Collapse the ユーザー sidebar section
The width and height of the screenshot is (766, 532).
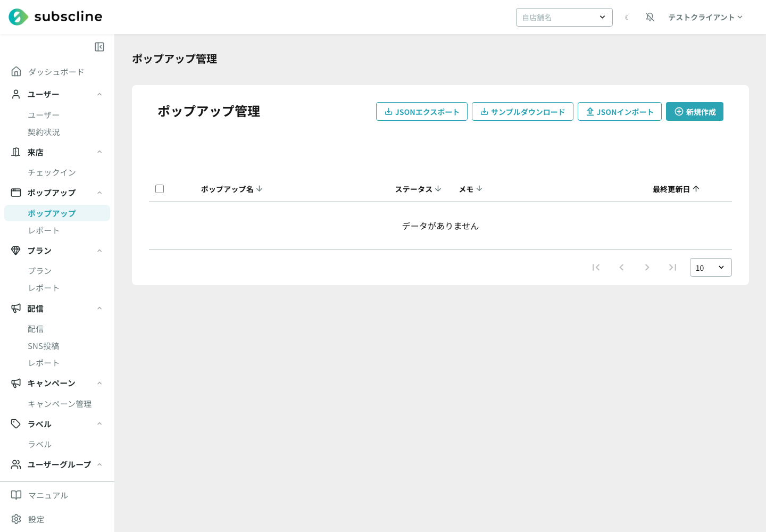[x=99, y=94]
